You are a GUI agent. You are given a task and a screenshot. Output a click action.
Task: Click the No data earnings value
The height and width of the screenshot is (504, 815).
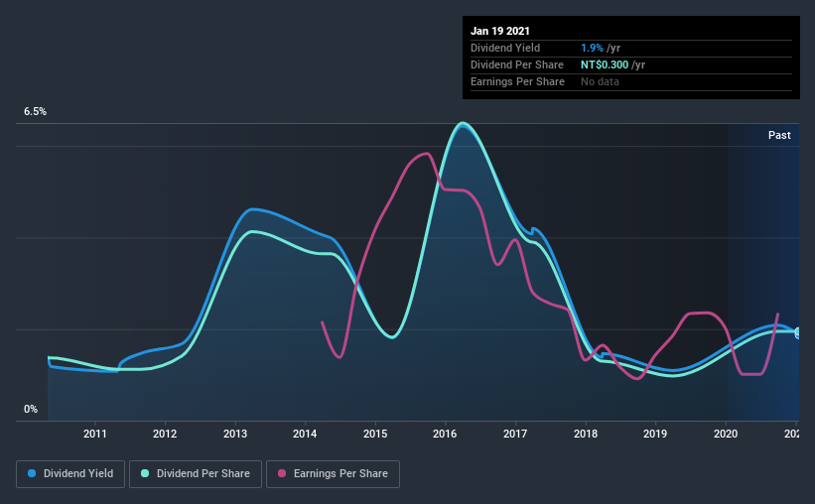click(600, 81)
